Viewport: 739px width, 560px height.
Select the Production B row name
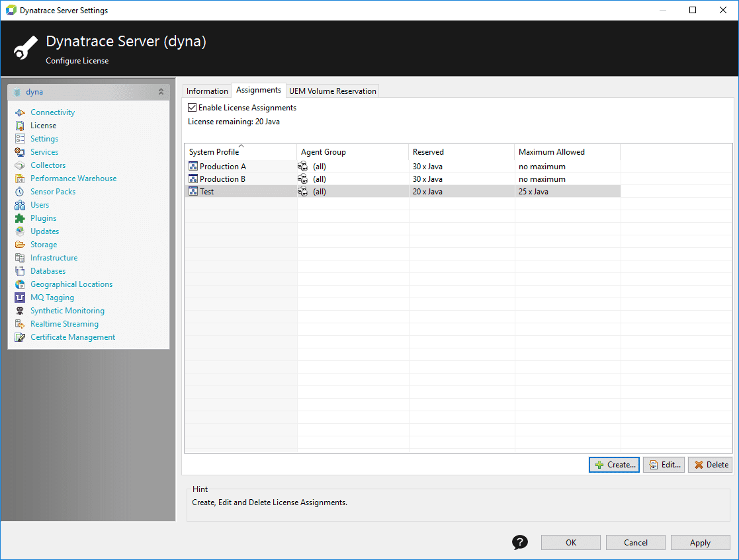[x=222, y=179]
